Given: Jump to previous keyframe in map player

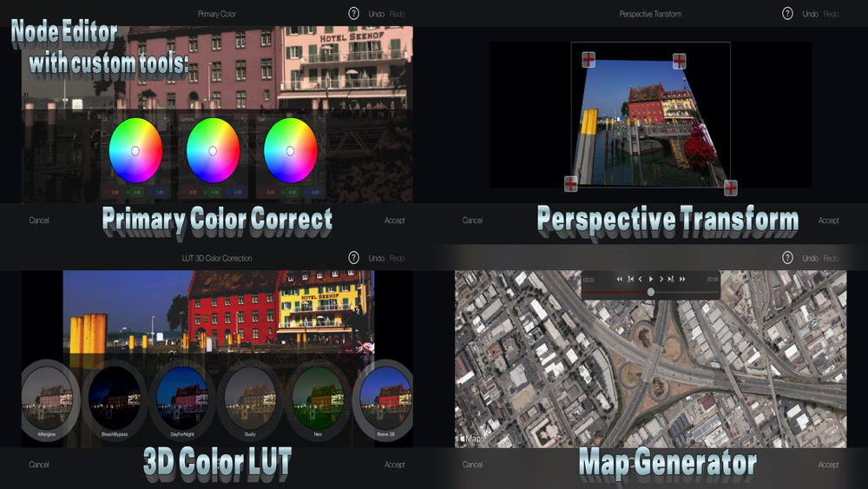Looking at the screenshot, I should (x=630, y=279).
